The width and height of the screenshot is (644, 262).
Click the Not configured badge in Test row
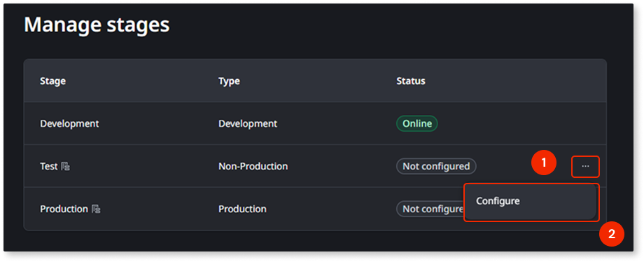click(436, 167)
